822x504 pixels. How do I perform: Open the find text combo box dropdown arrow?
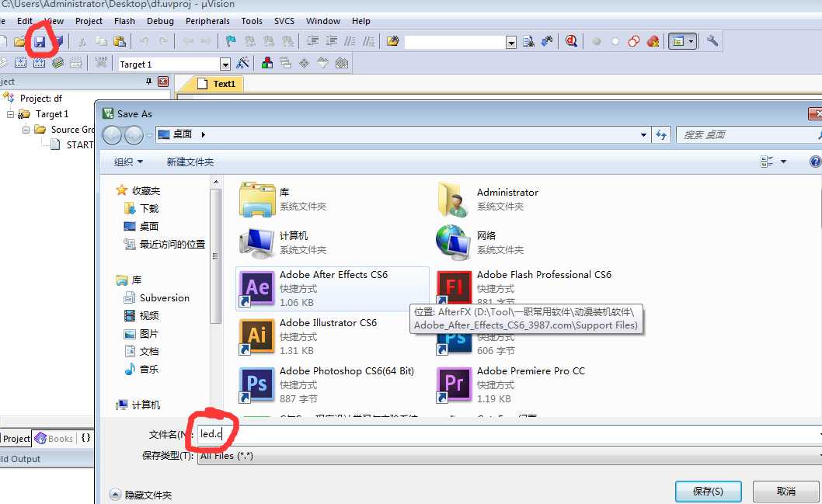click(511, 43)
